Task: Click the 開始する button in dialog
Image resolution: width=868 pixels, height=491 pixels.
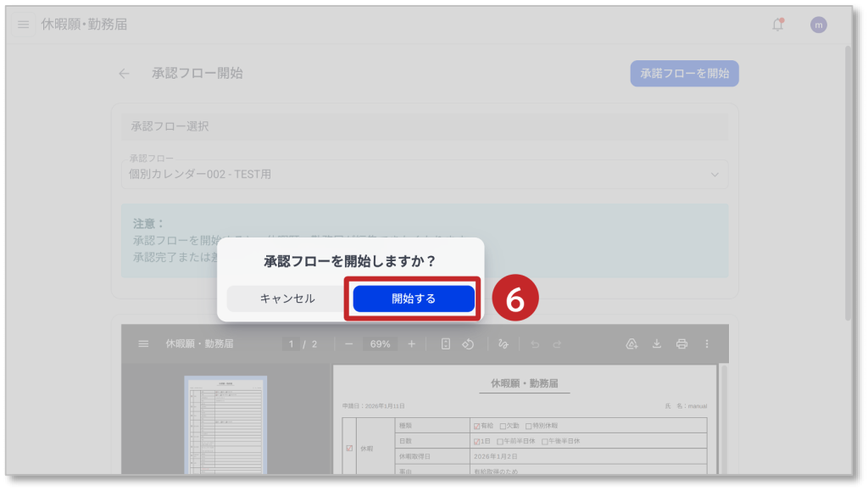Action: [413, 299]
